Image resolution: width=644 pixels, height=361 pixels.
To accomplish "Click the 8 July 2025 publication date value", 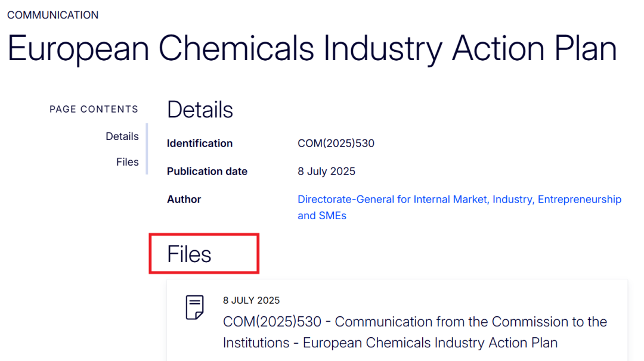I will point(326,172).
